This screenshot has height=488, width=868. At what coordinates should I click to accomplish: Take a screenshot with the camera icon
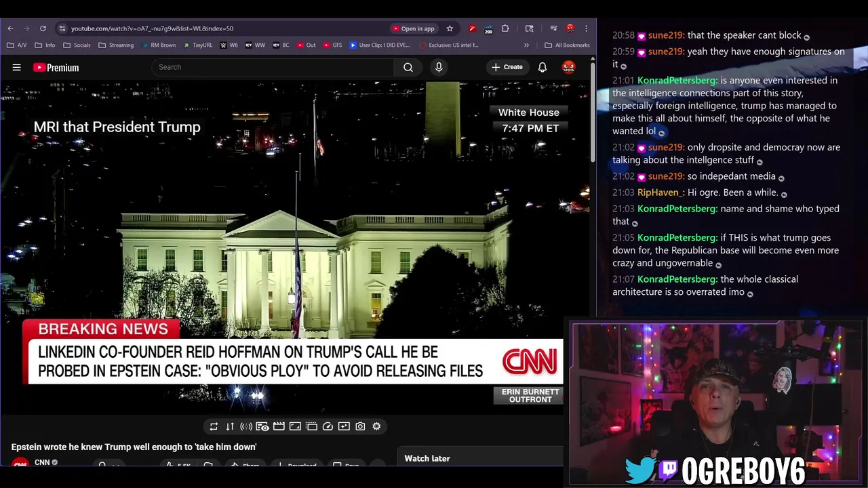click(360, 426)
